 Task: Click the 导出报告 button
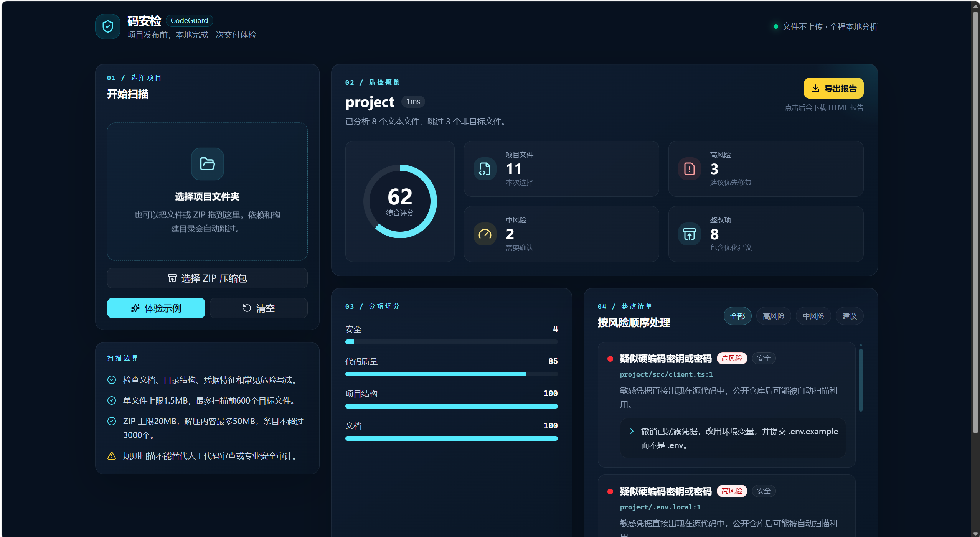(833, 88)
